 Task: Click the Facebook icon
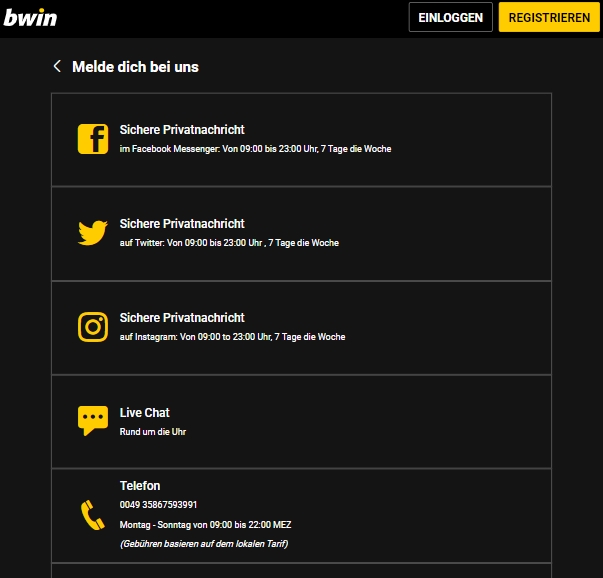coord(93,139)
